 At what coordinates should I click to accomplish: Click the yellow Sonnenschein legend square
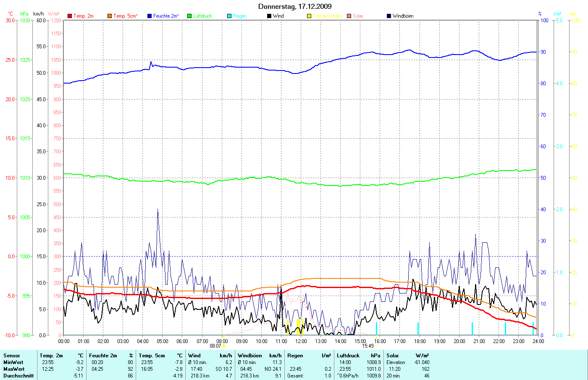(309, 16)
